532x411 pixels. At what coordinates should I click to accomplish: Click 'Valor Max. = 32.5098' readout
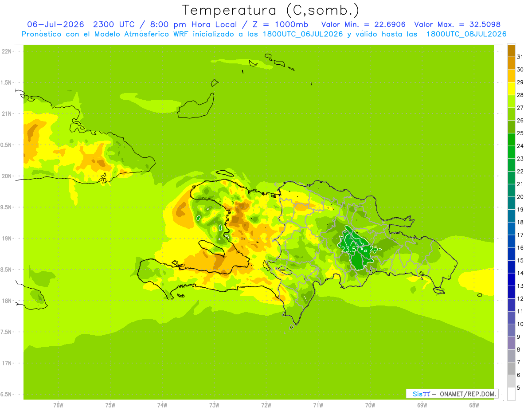point(458,24)
